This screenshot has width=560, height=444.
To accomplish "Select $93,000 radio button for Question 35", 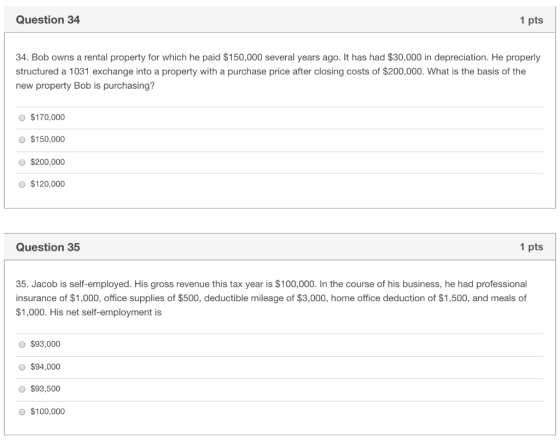I will (x=22, y=344).
